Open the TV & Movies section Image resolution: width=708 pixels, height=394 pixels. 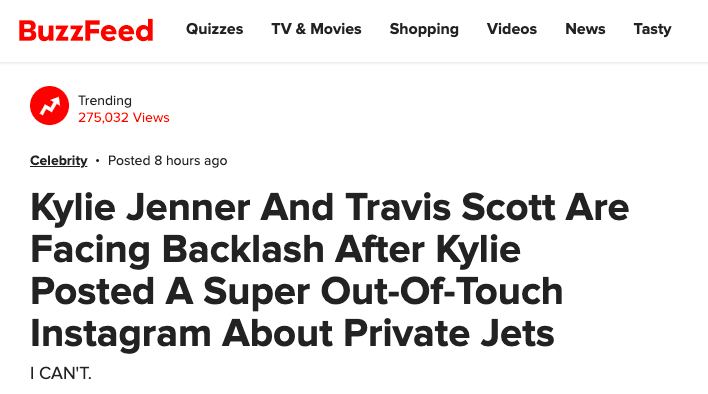click(316, 29)
